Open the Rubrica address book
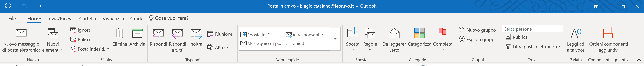The height and width of the screenshot is (66, 644). 517,37
